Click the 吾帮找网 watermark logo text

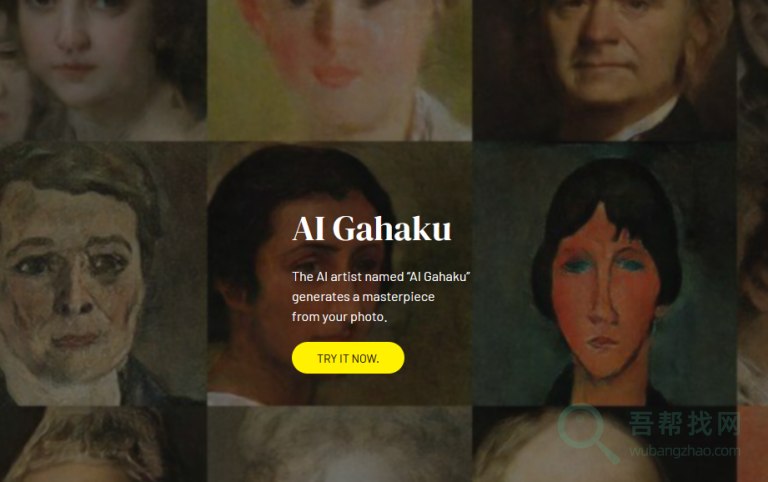(684, 424)
